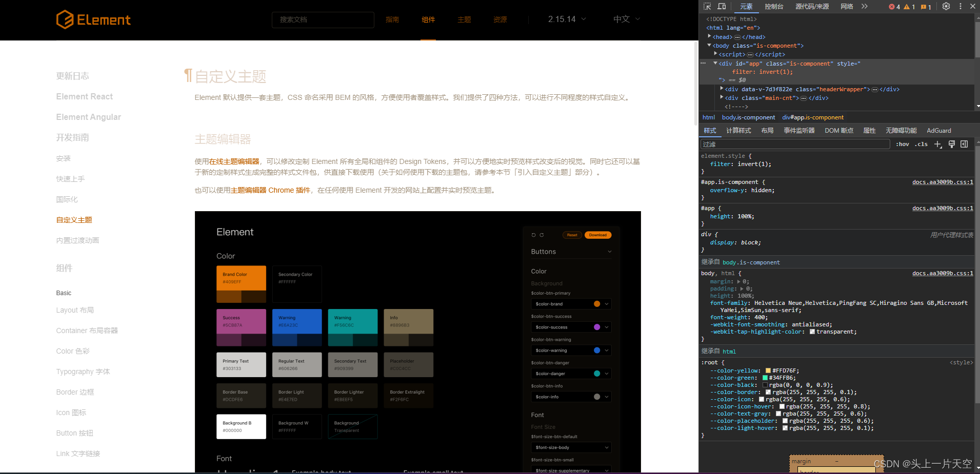Open docs.aa3009b.css:1 link for #app.is-component rule
The width and height of the screenshot is (980, 474).
pos(943,182)
